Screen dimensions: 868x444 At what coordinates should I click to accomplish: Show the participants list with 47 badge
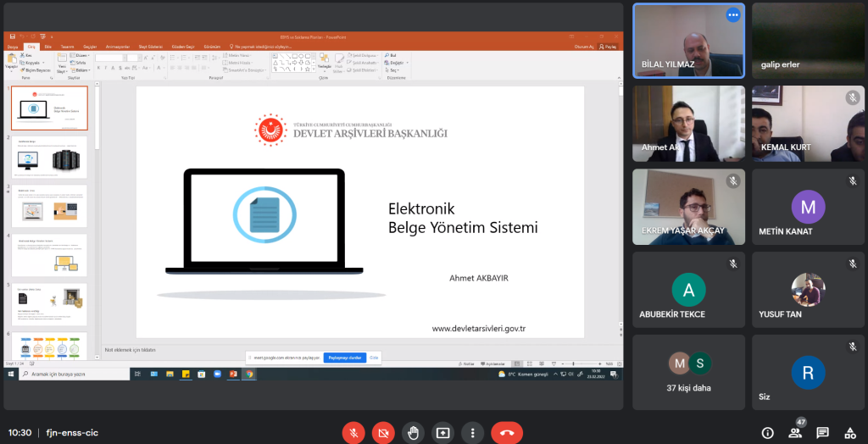tap(795, 433)
